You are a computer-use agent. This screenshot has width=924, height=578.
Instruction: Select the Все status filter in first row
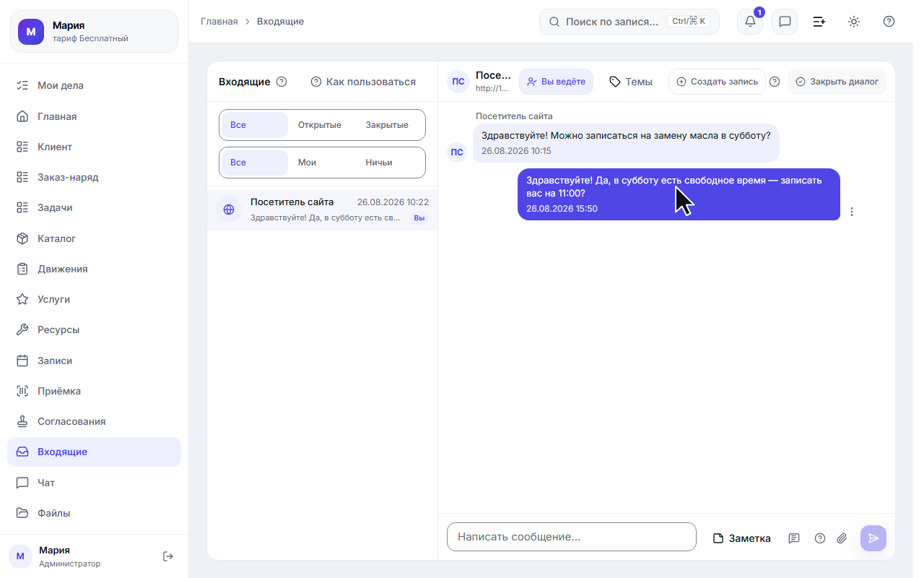(x=255, y=125)
